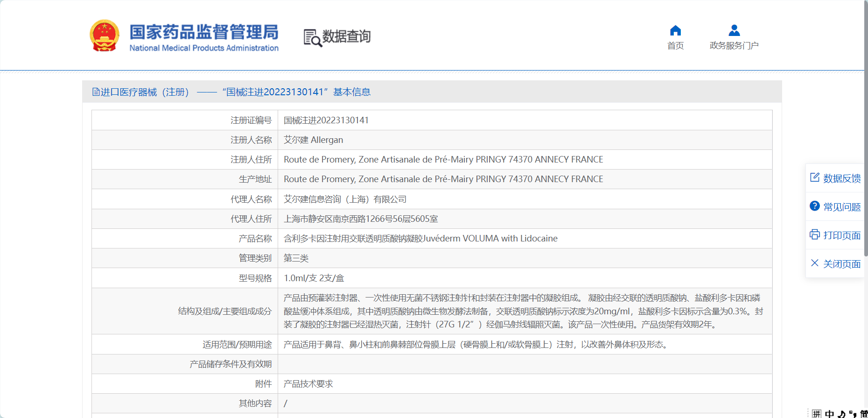The width and height of the screenshot is (868, 418).
Task: Toggle the 中 input mode in the IME bar
Action: (829, 414)
